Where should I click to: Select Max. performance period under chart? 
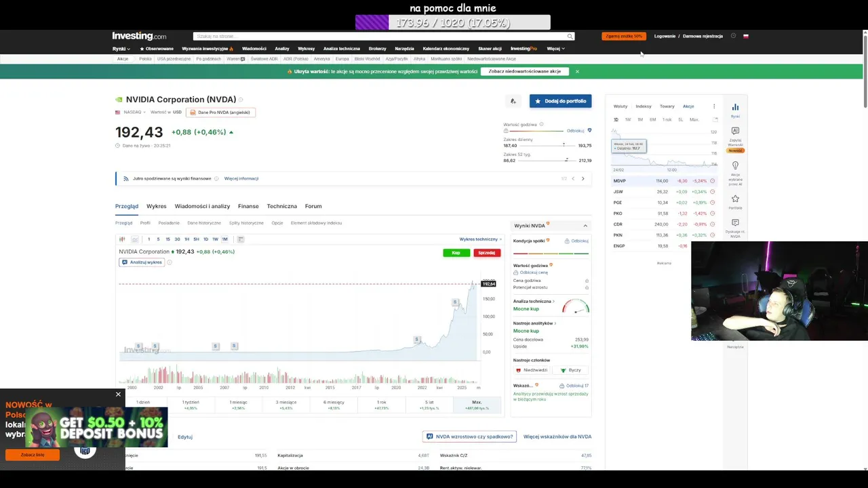pyautogui.click(x=477, y=405)
